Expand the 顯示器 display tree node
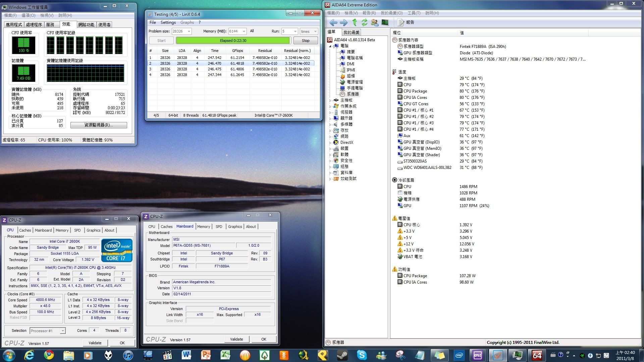This screenshot has width=644, height=362. pos(330,118)
